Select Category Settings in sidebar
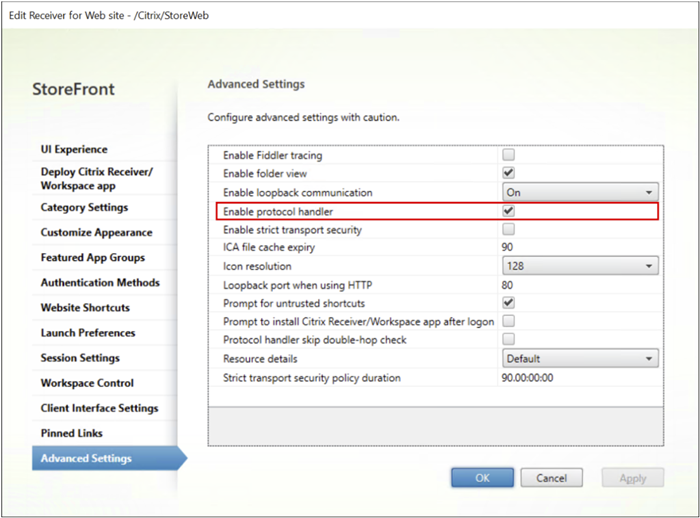The image size is (700, 518). pos(84,208)
